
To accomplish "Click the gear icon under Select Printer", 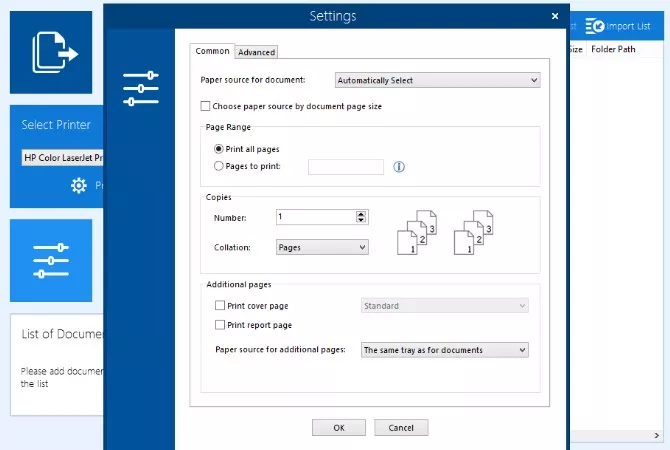I will [79, 185].
